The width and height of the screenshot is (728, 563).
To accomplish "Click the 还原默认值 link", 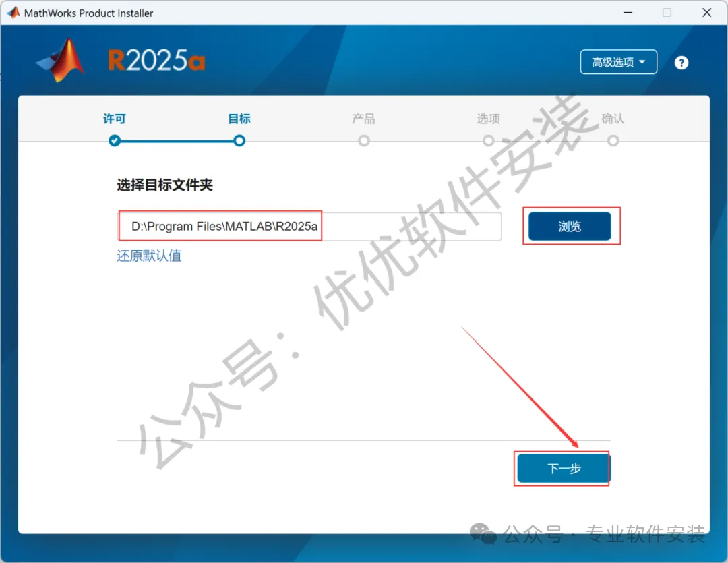I will (149, 256).
